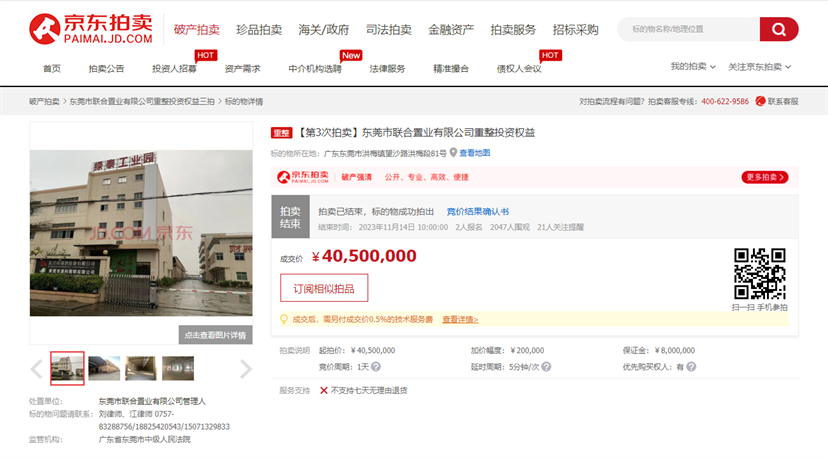Switch to 金融资产 tab
Screen dimensions: 828x458
point(451,30)
